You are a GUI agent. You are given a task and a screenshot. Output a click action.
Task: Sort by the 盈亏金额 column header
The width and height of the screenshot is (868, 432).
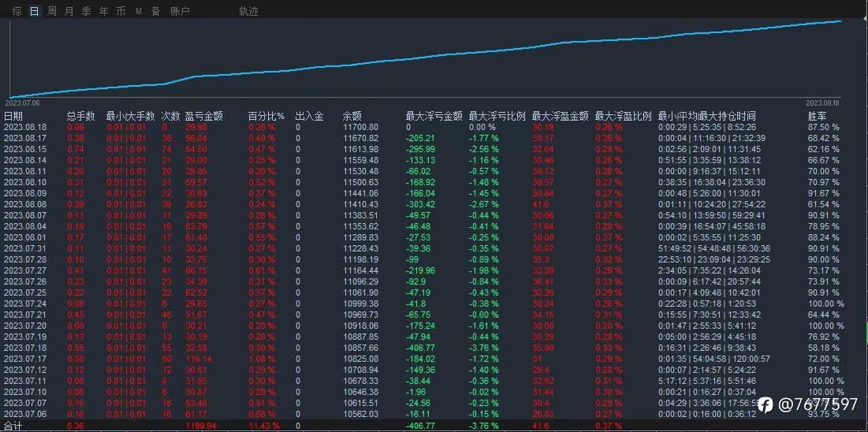(x=204, y=117)
